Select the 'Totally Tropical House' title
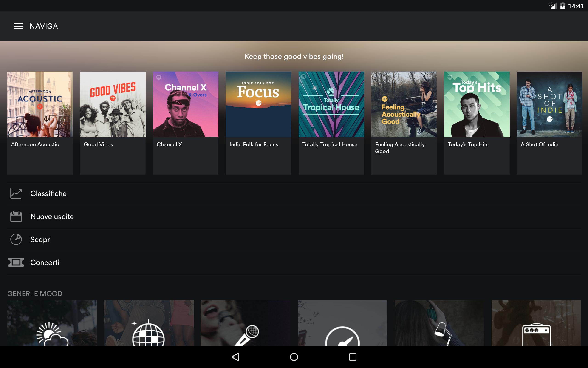Viewport: 588px width, 368px height. (330, 145)
